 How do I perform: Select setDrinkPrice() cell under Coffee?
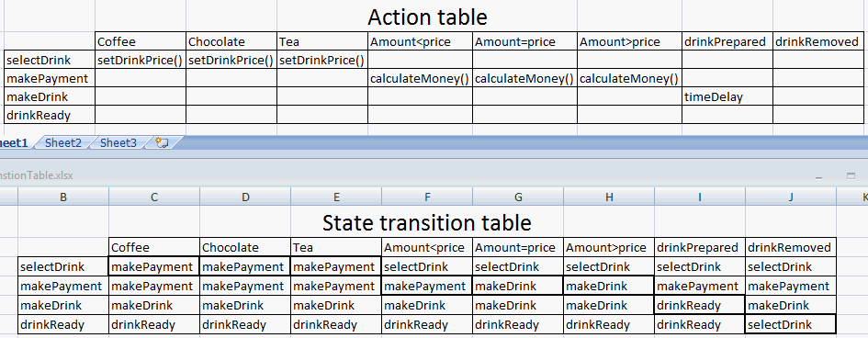click(140, 60)
